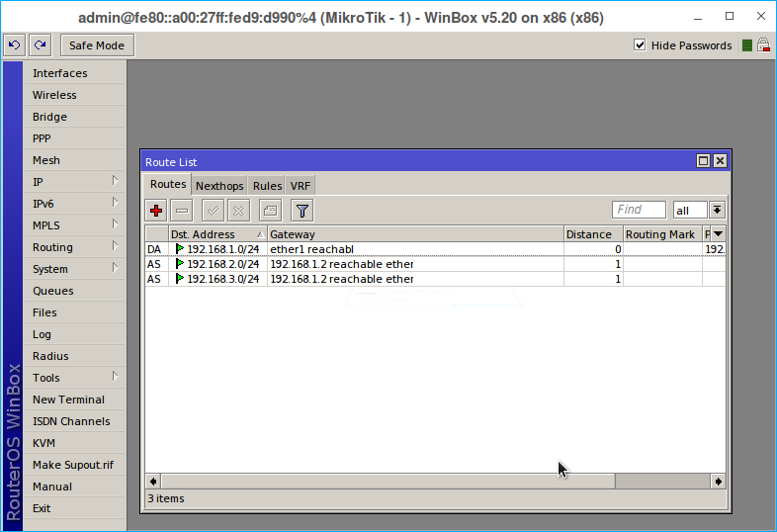
Task: Switch to the Routes tab
Action: 168,184
